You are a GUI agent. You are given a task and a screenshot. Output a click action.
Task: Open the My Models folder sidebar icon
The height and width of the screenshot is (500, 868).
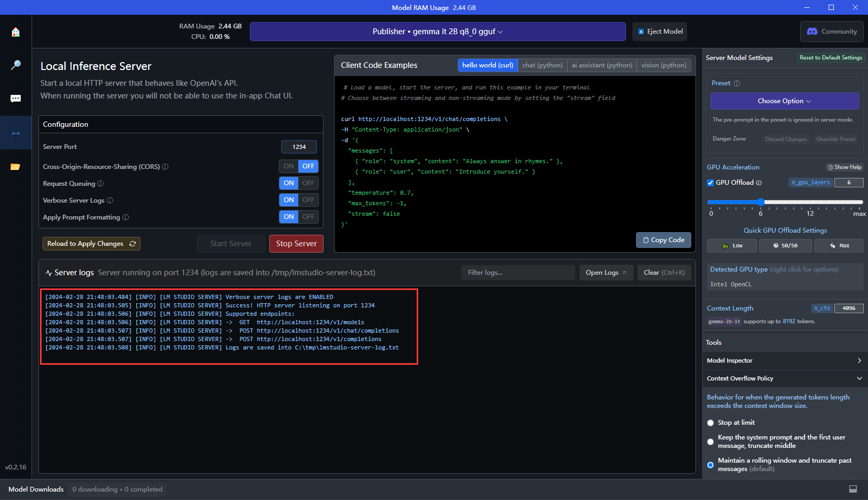pyautogui.click(x=16, y=167)
